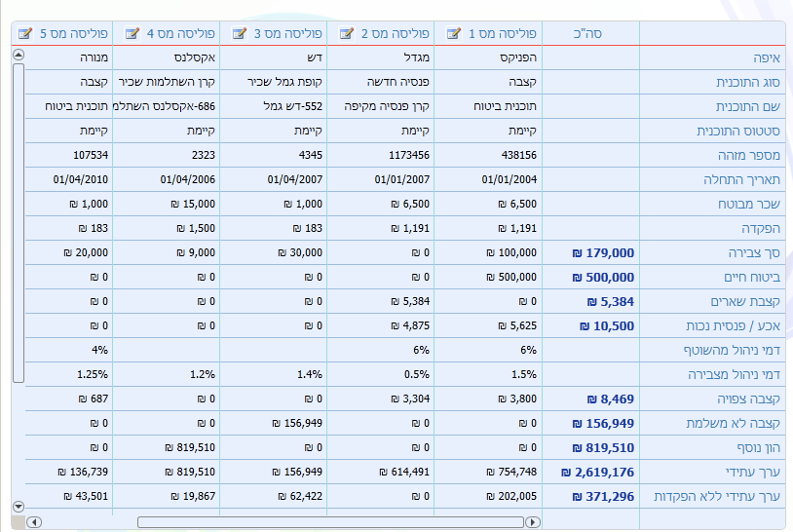The height and width of the screenshot is (532, 793).
Task: Select the פוליסה מס 2 column header
Action: 381,34
